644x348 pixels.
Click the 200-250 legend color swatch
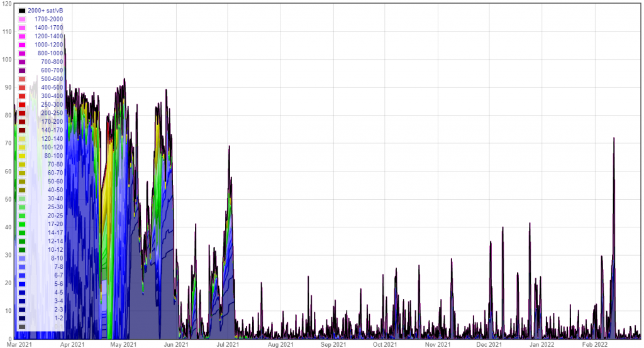22,113
